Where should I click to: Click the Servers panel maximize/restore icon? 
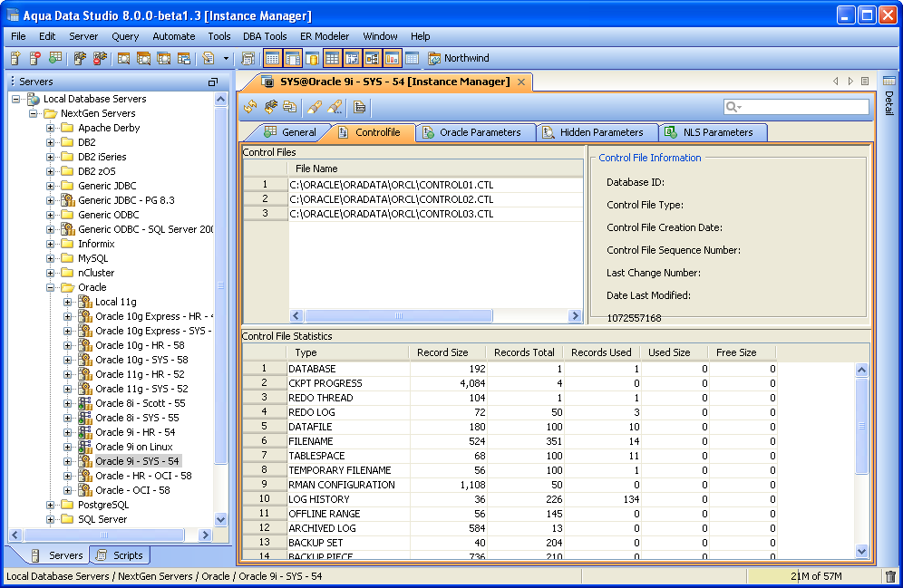tap(213, 82)
